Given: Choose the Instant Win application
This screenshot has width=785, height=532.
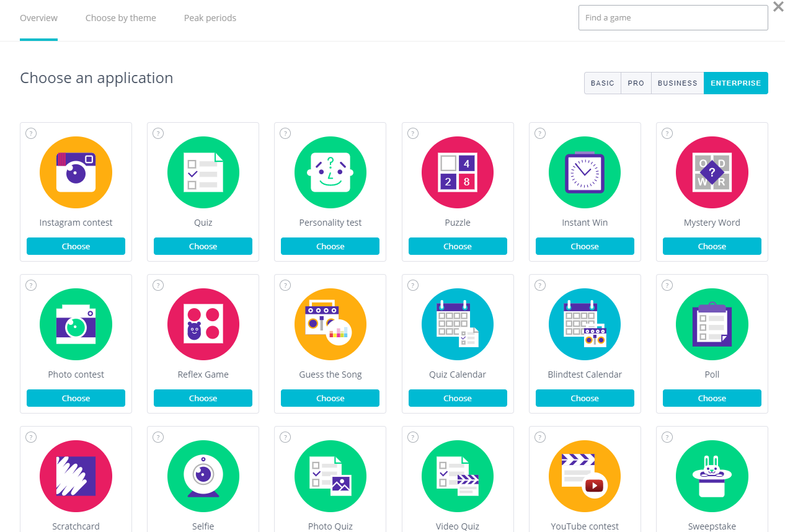Looking at the screenshot, I should [585, 246].
